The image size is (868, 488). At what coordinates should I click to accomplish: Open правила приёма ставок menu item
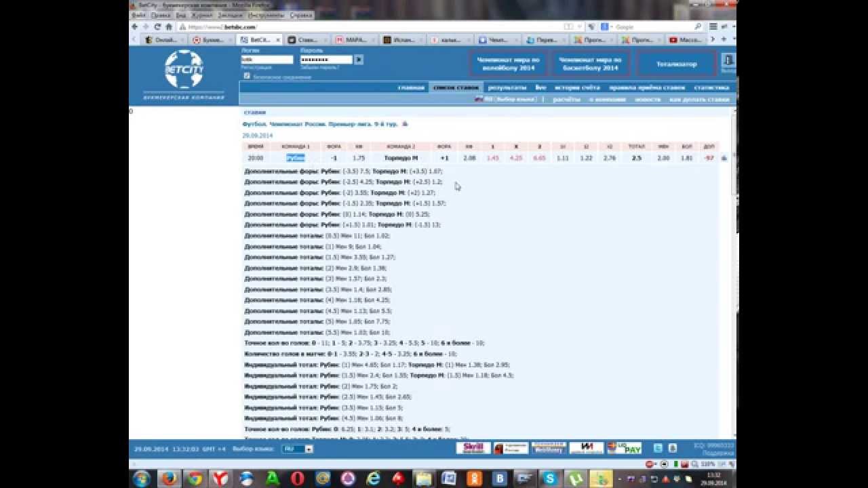point(647,87)
